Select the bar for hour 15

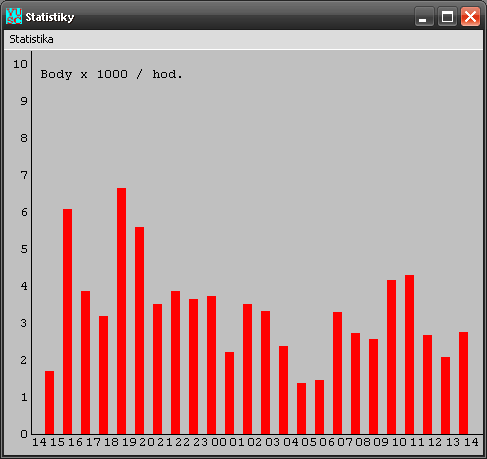(x=67, y=321)
